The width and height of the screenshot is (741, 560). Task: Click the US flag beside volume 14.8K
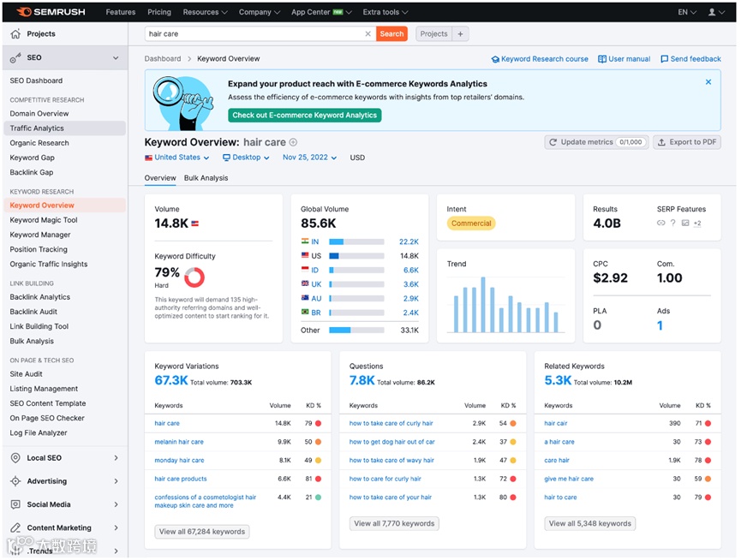[x=194, y=223]
